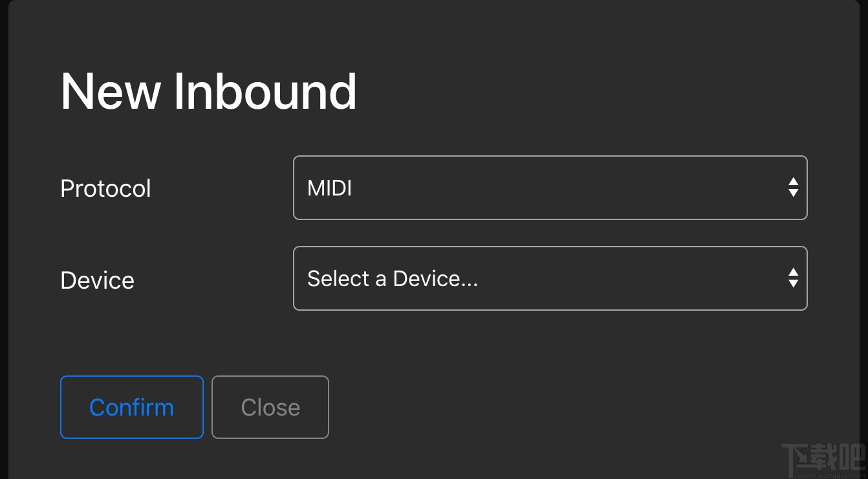Click the New Inbound heading
The image size is (868, 479).
click(x=208, y=91)
